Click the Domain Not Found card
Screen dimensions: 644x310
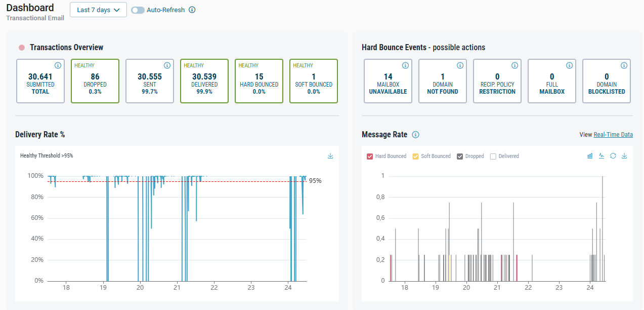[x=443, y=81]
